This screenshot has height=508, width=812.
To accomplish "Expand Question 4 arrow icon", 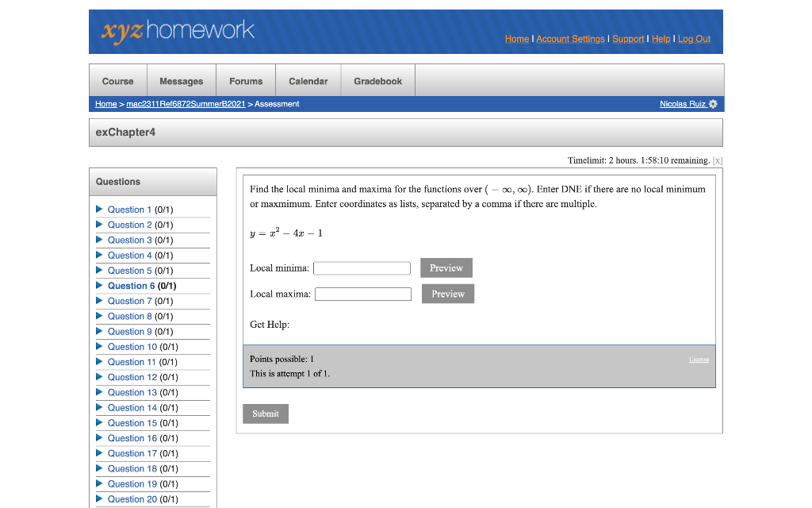I will 99,255.
